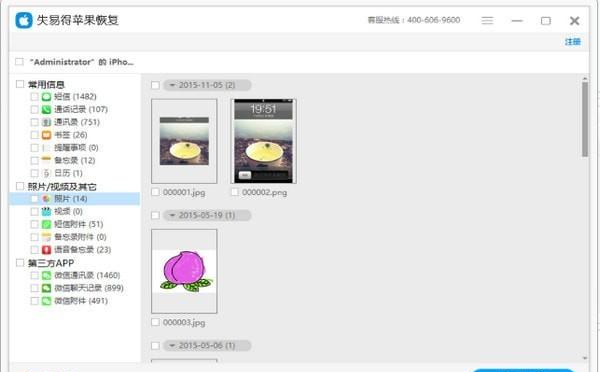
Task: Click the 日历 calendar icon
Action: coord(46,173)
